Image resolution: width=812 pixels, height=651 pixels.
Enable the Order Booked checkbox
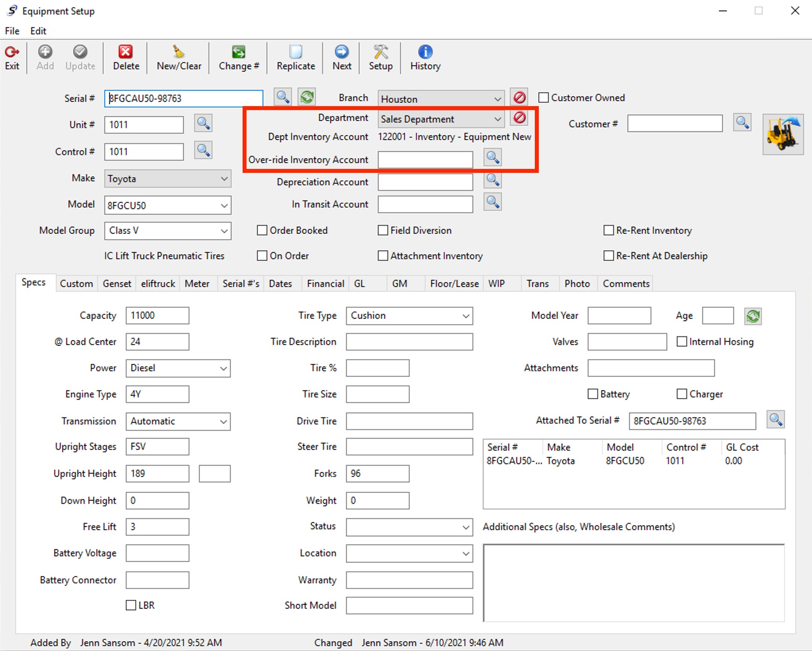pos(262,231)
